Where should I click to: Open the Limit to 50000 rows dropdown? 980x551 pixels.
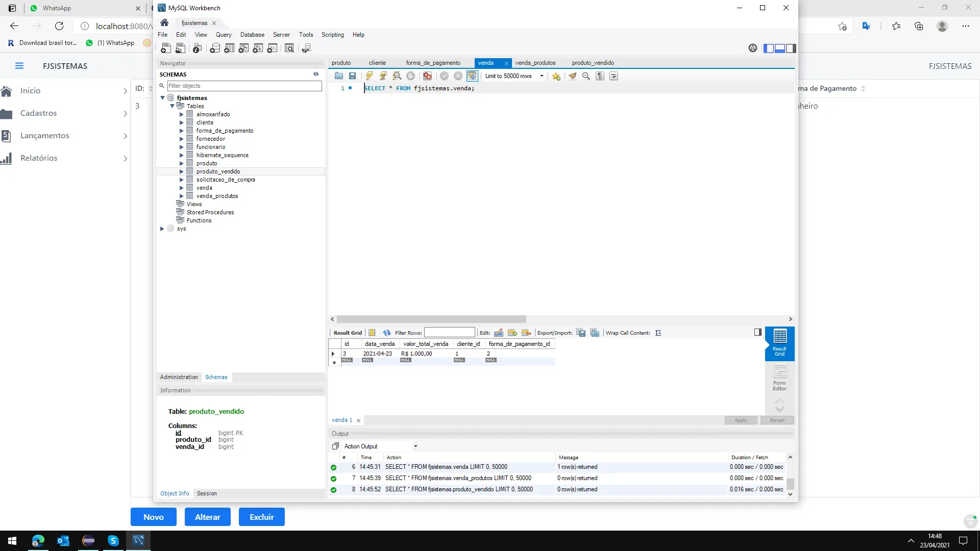tap(542, 76)
